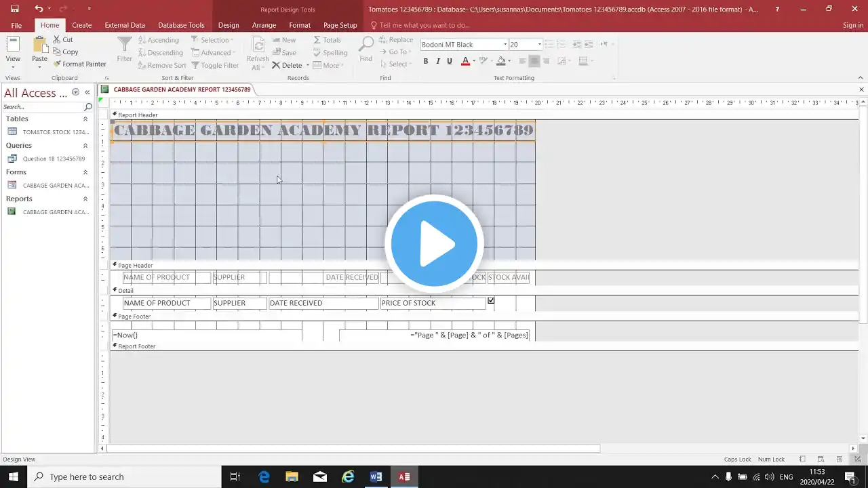Click the Task View taskbar icon
The width and height of the screenshot is (868, 488).
(235, 476)
